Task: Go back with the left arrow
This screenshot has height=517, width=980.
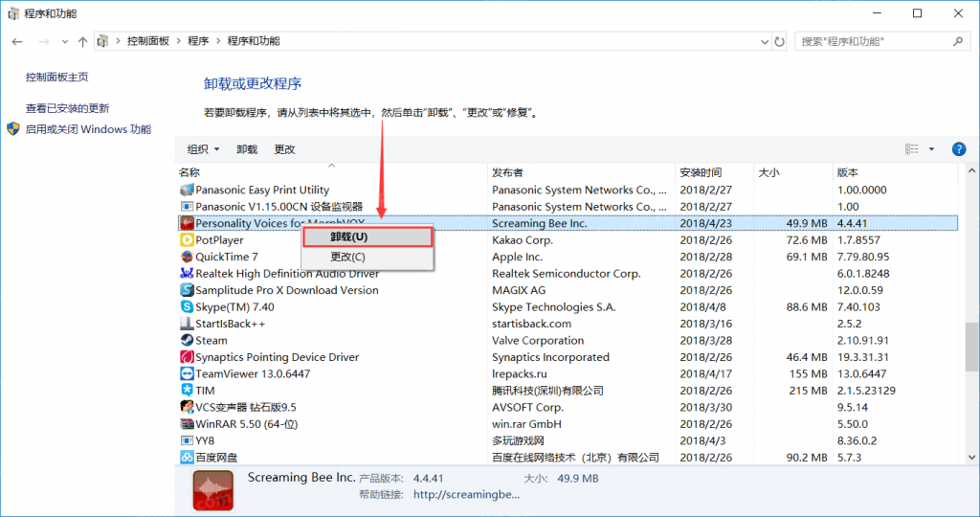Action: [17, 42]
